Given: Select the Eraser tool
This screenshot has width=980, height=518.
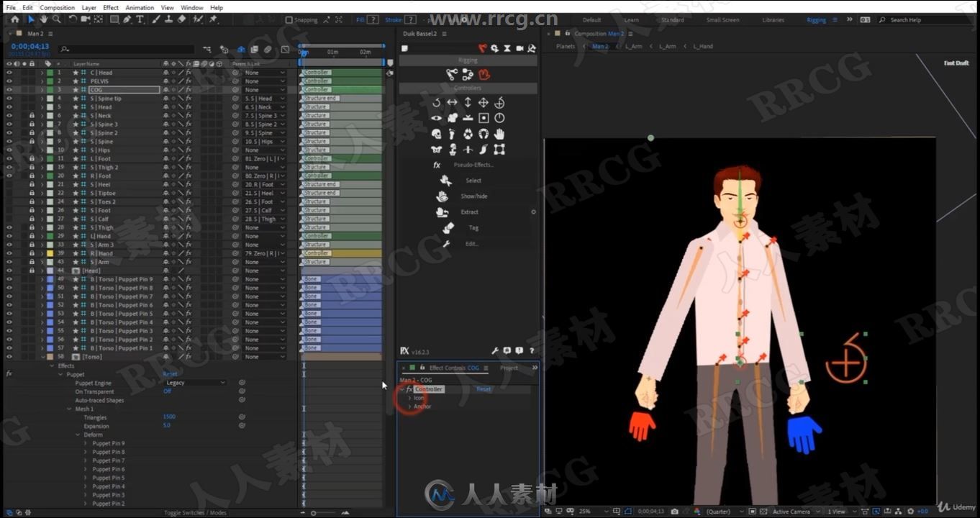Looking at the screenshot, I should click(x=182, y=19).
